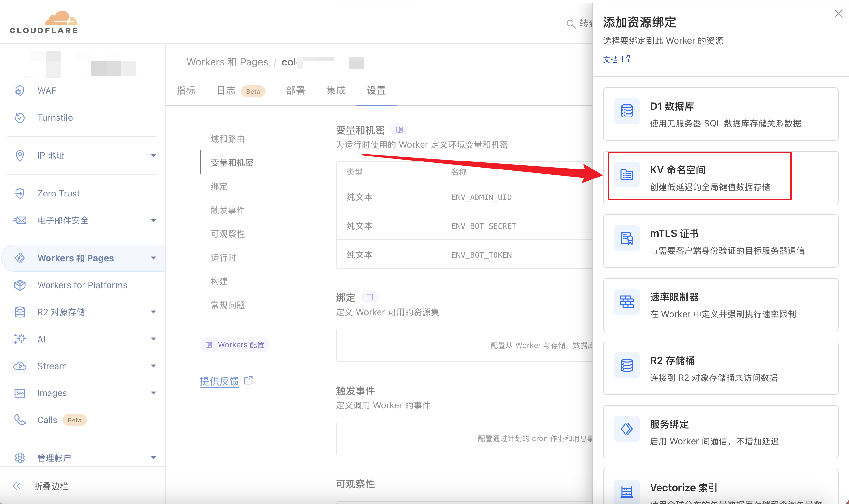
Task: Click the Turnstile icon in sidebar
Action: click(20, 117)
